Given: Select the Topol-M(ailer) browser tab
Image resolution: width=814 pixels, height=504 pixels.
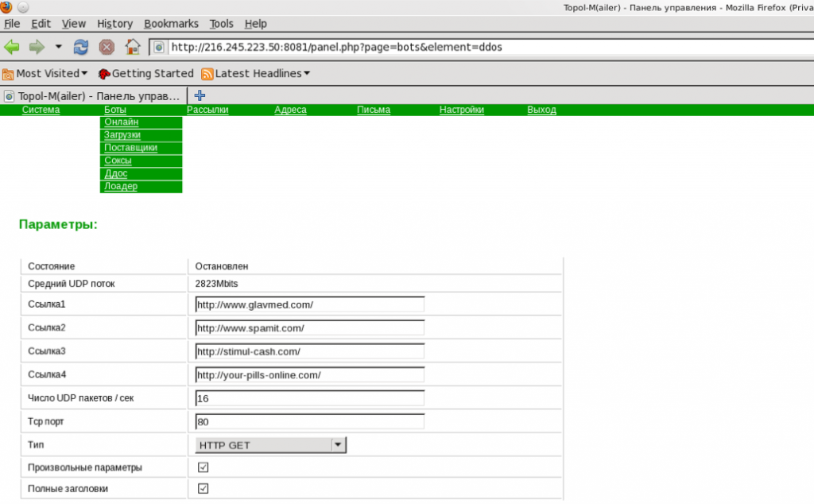Looking at the screenshot, I should click(93, 96).
